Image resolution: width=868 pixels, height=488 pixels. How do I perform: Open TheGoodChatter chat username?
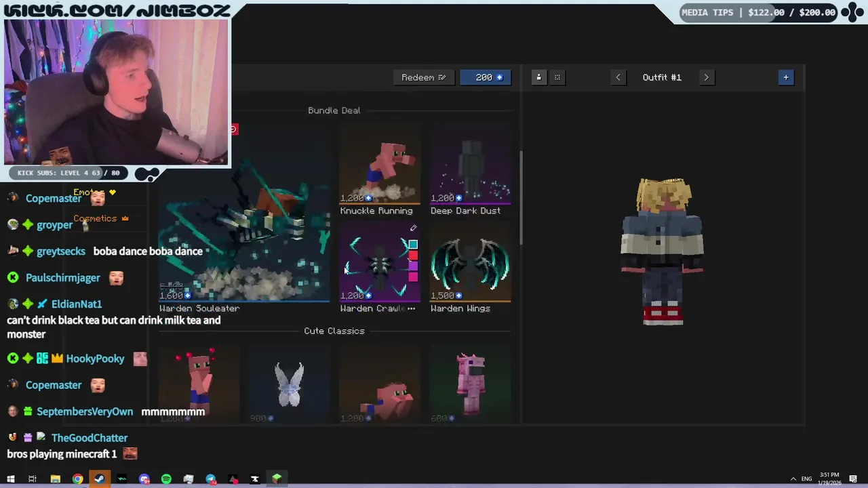coord(90,438)
